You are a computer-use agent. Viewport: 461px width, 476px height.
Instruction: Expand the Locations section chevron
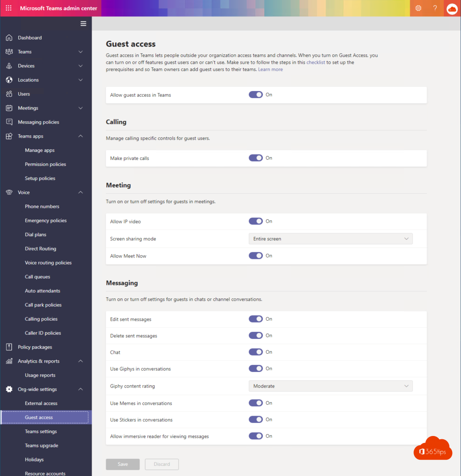(80, 80)
